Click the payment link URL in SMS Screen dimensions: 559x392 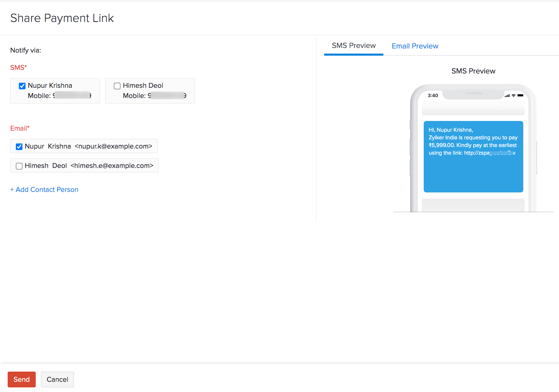click(489, 153)
